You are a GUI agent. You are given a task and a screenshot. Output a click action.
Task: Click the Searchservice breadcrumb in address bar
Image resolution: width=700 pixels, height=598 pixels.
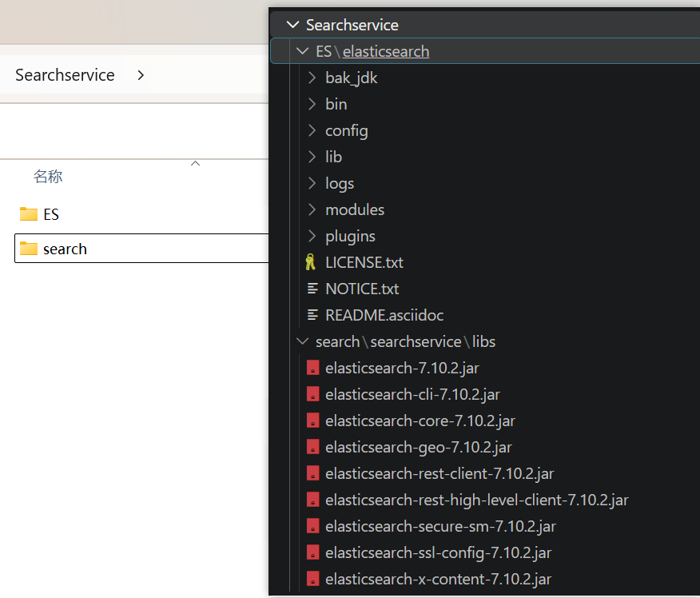click(x=66, y=75)
